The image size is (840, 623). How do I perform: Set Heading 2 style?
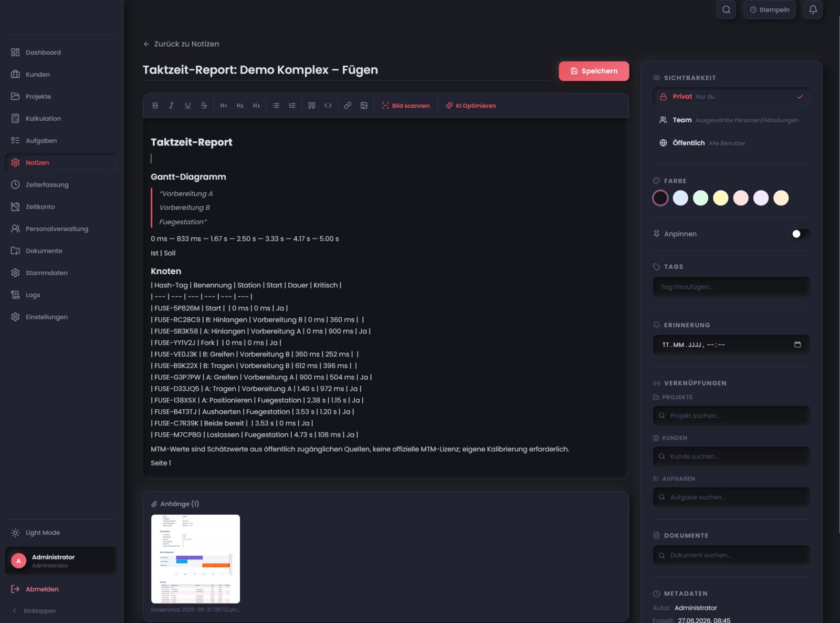click(x=240, y=106)
